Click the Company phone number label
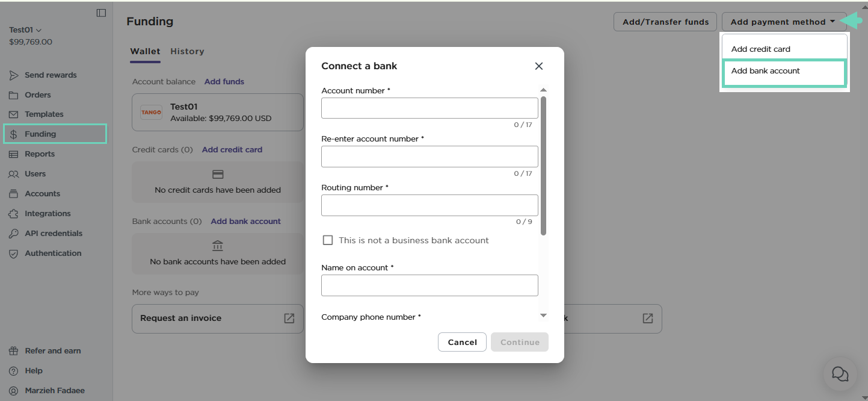 point(371,317)
